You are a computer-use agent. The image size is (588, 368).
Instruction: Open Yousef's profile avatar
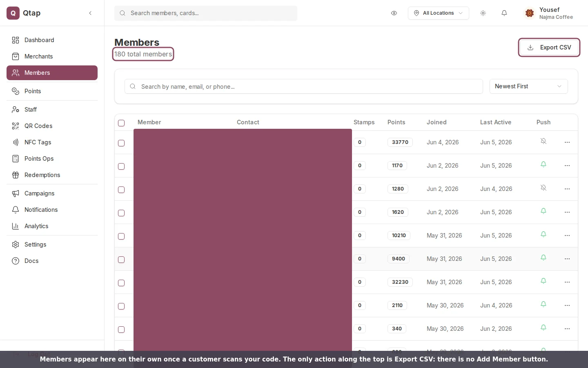[530, 13]
